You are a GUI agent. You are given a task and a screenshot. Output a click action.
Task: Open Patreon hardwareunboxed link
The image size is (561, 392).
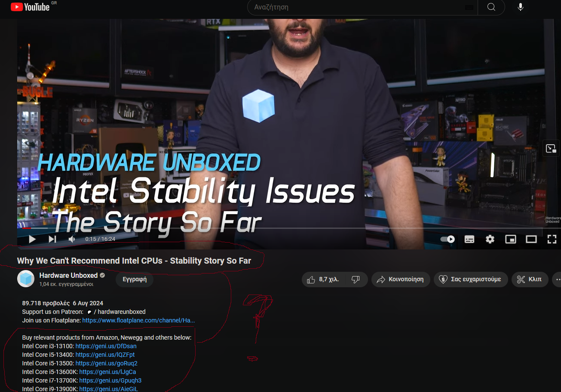(x=116, y=312)
